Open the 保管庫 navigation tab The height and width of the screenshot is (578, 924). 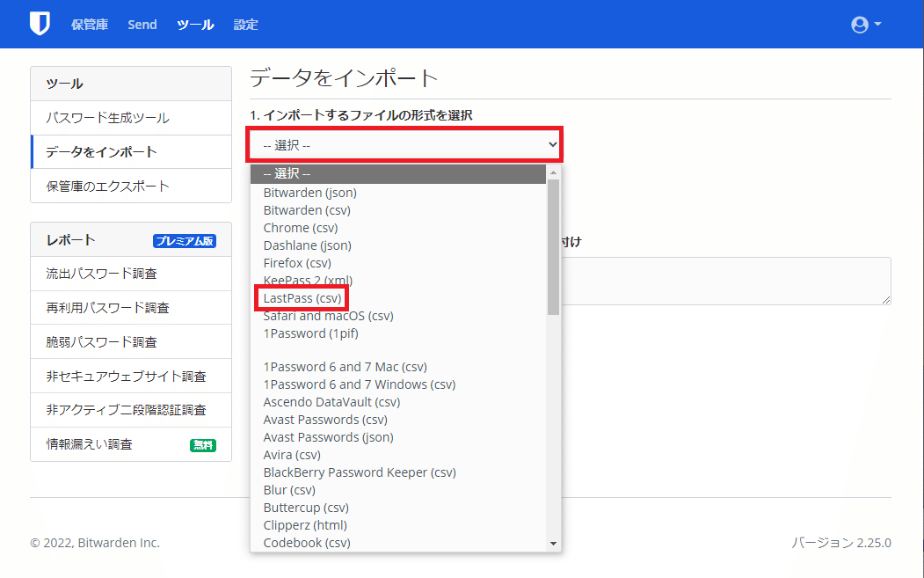click(x=90, y=25)
